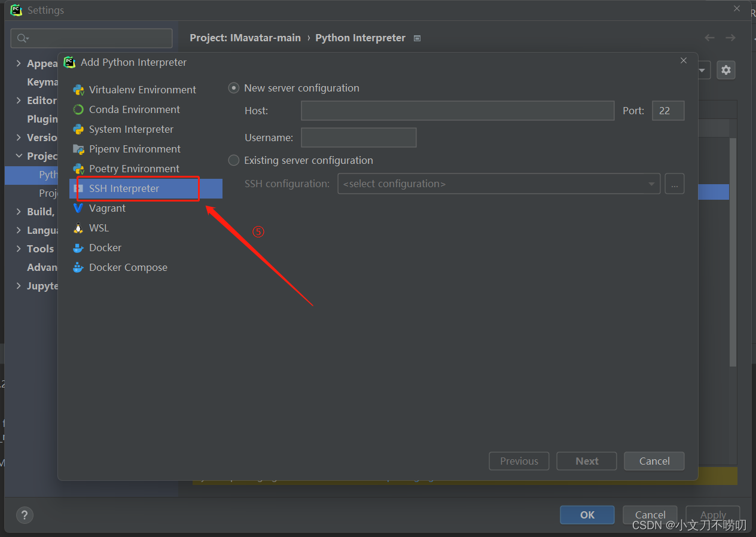
Task: Select Existing server configuration radio button
Action: coord(234,160)
